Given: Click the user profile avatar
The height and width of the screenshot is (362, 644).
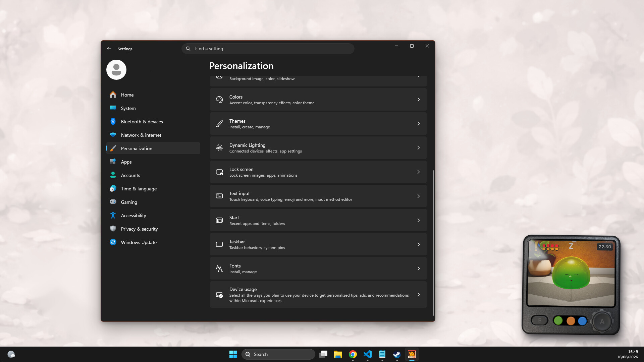Looking at the screenshot, I should 116,70.
